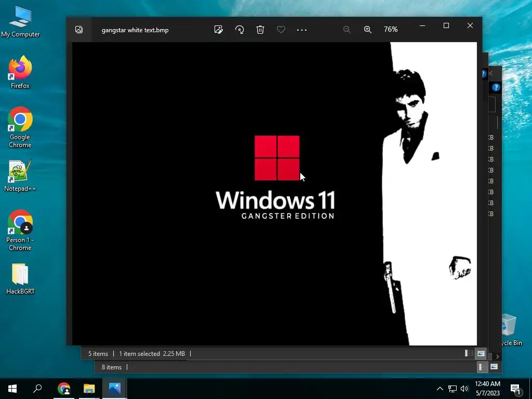This screenshot has width=532, height=399.
Task: Show hidden system tray icons
Action: click(x=440, y=389)
